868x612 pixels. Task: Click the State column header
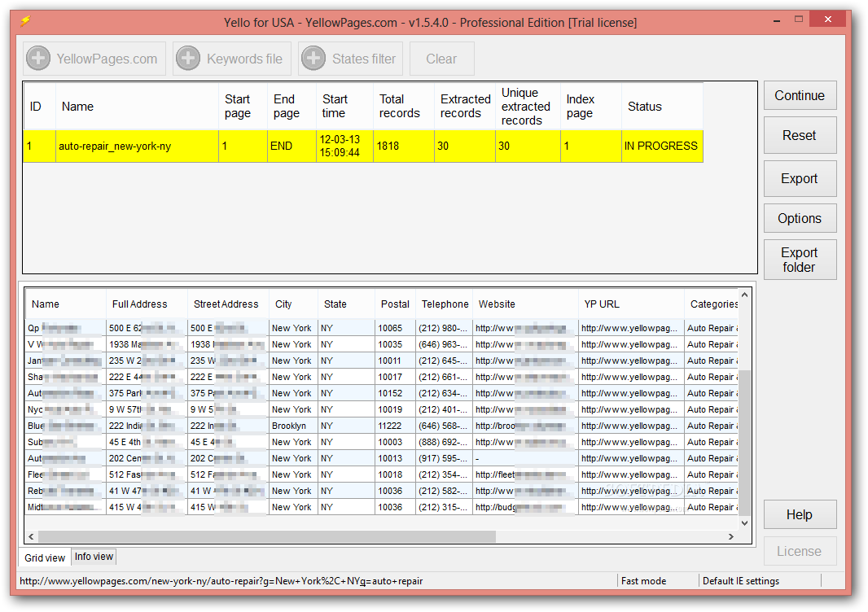[347, 304]
